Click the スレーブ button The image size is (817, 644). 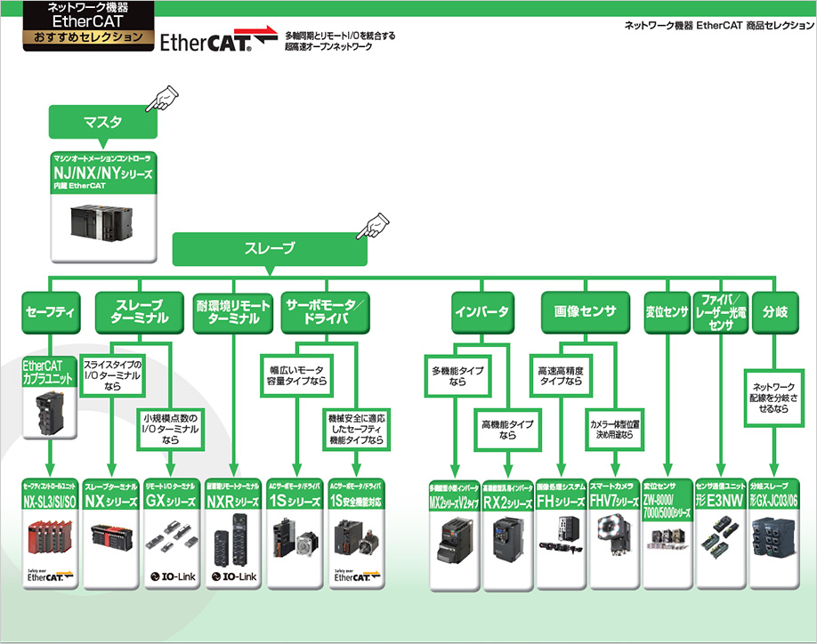(x=270, y=248)
